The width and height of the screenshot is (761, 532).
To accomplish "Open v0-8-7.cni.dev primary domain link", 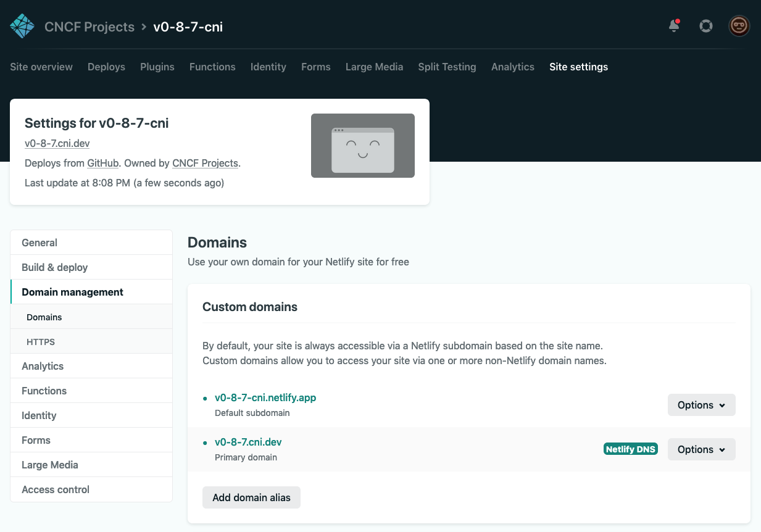I will pyautogui.click(x=248, y=442).
